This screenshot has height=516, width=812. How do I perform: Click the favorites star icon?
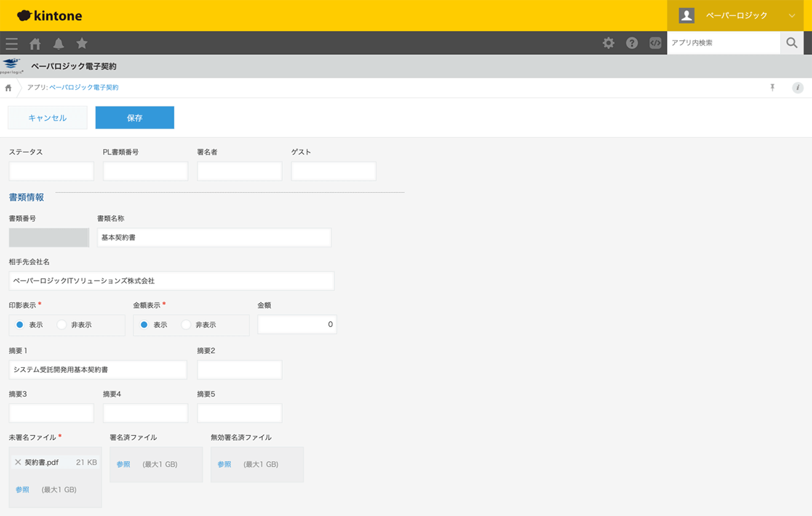tap(81, 43)
